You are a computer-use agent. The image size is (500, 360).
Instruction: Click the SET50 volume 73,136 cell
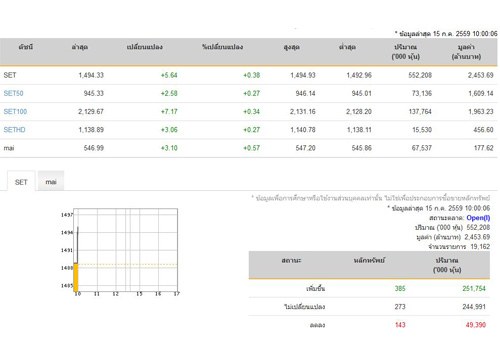[422, 93]
